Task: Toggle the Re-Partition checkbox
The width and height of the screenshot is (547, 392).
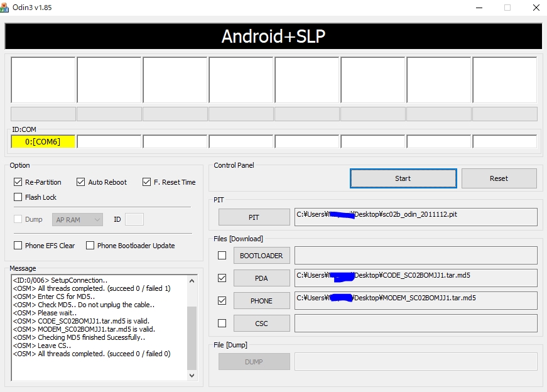Action: pos(18,182)
